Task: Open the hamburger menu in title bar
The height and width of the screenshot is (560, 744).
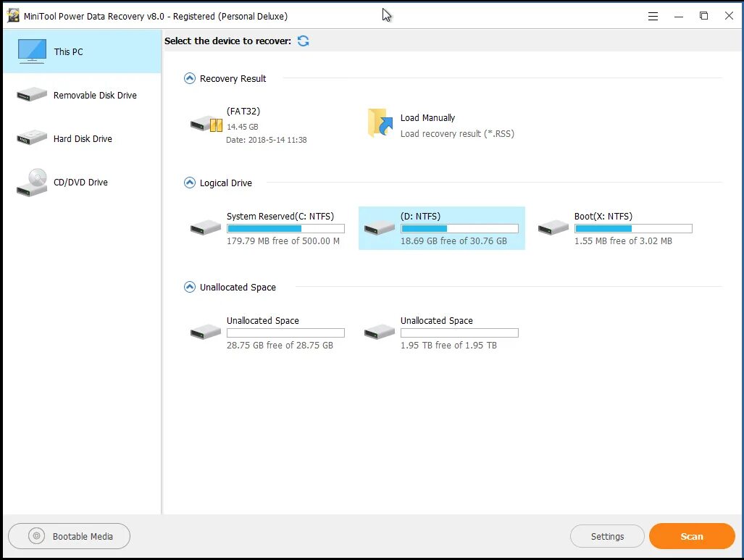Action: pyautogui.click(x=653, y=16)
